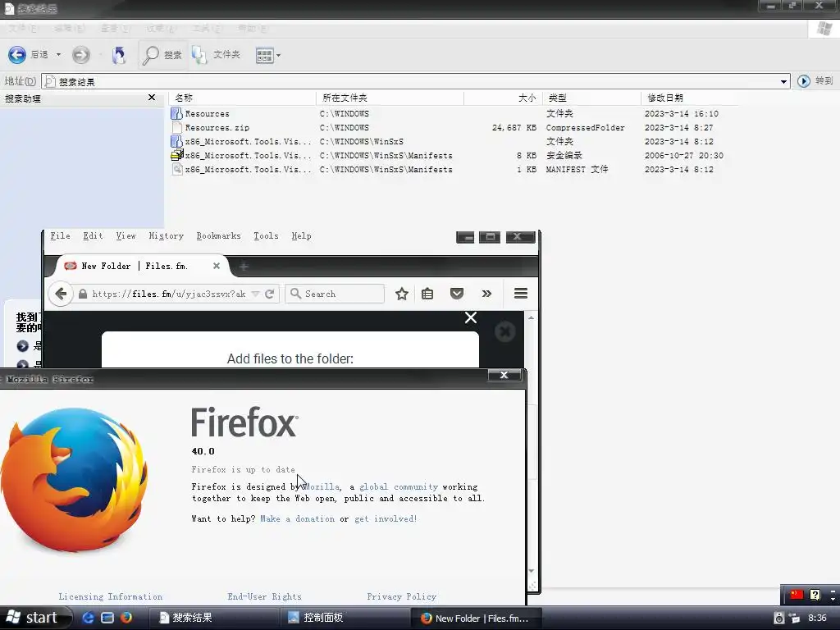Bookmark this page with star icon
The image size is (840, 630).
pos(402,294)
